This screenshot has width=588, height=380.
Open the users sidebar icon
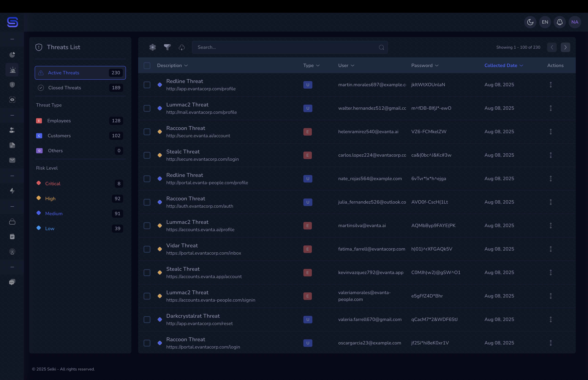click(12, 130)
